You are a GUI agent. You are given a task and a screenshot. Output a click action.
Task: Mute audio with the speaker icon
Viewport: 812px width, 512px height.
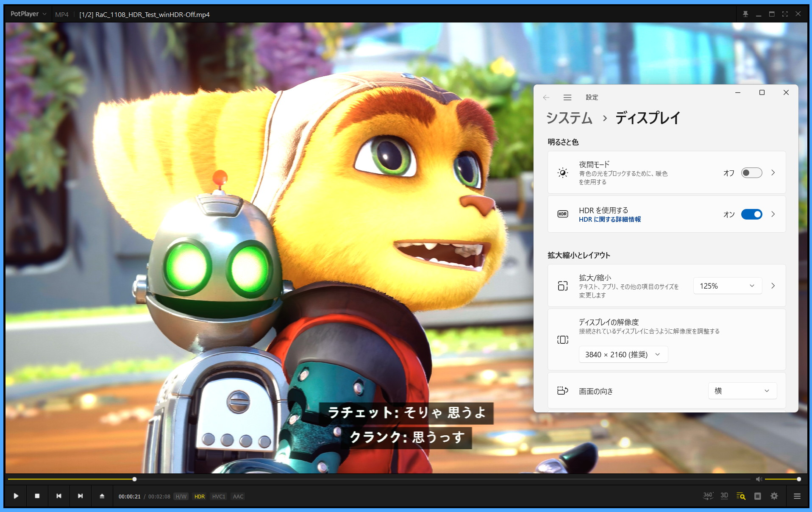point(759,479)
